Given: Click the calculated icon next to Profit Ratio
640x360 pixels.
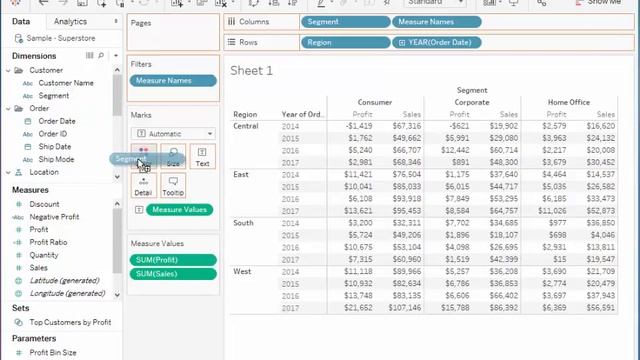Looking at the screenshot, I should click(18, 242).
